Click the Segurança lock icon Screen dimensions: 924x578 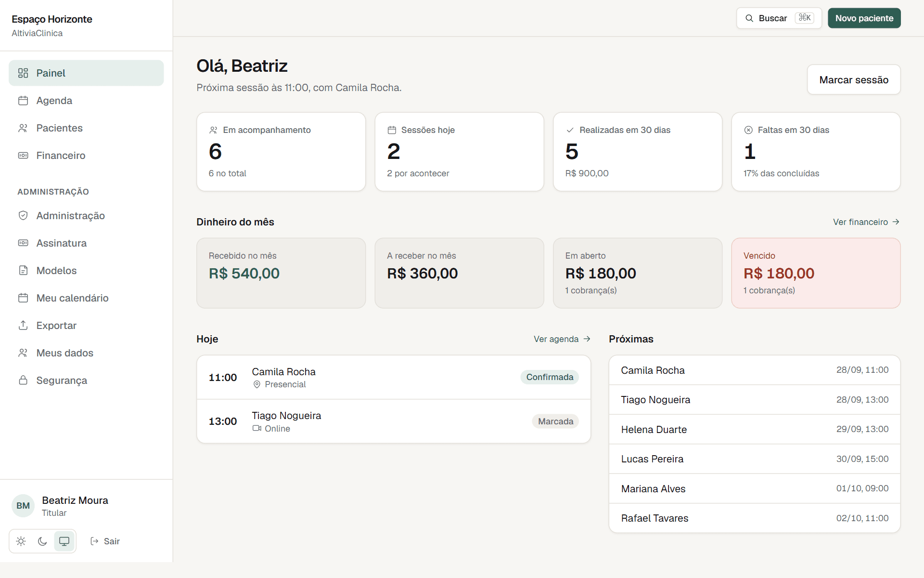23,381
